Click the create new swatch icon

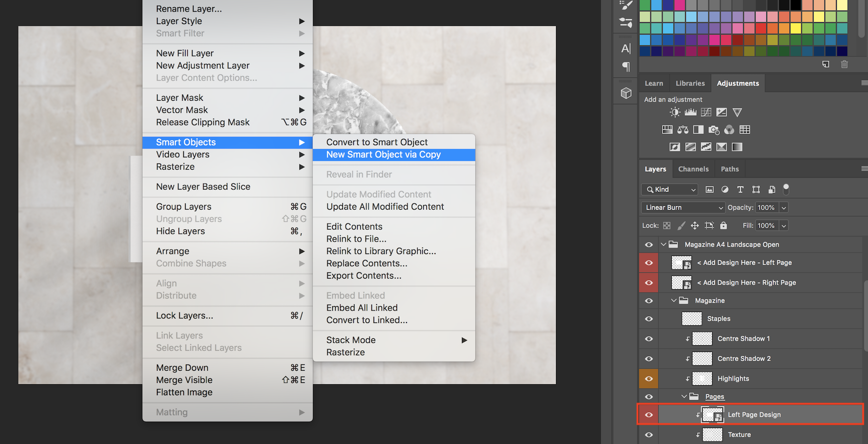[826, 64]
